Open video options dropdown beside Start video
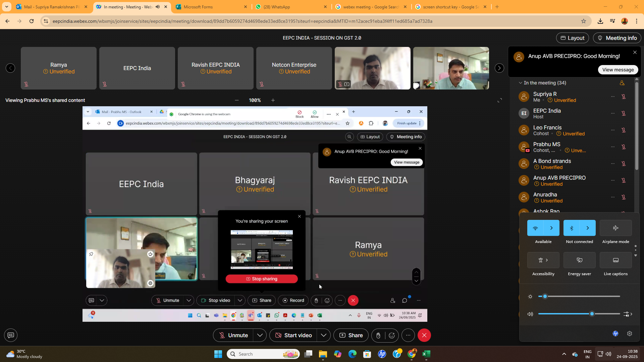 [x=324, y=336]
